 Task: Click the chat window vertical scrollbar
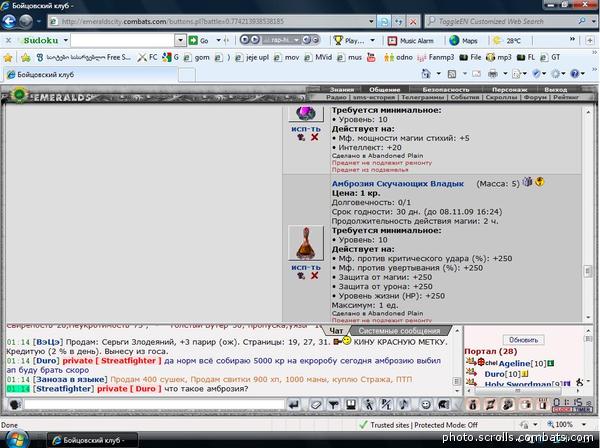pyautogui.click(x=457, y=362)
